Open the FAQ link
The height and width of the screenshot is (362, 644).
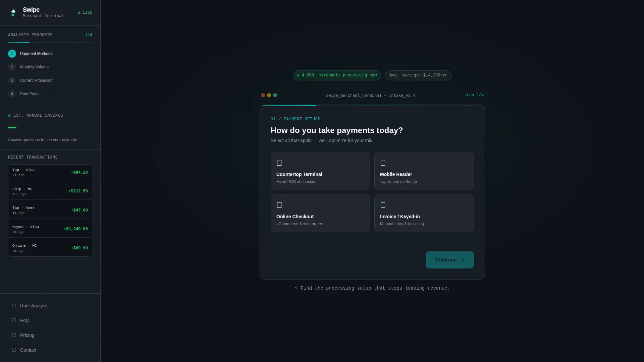click(x=50, y=320)
